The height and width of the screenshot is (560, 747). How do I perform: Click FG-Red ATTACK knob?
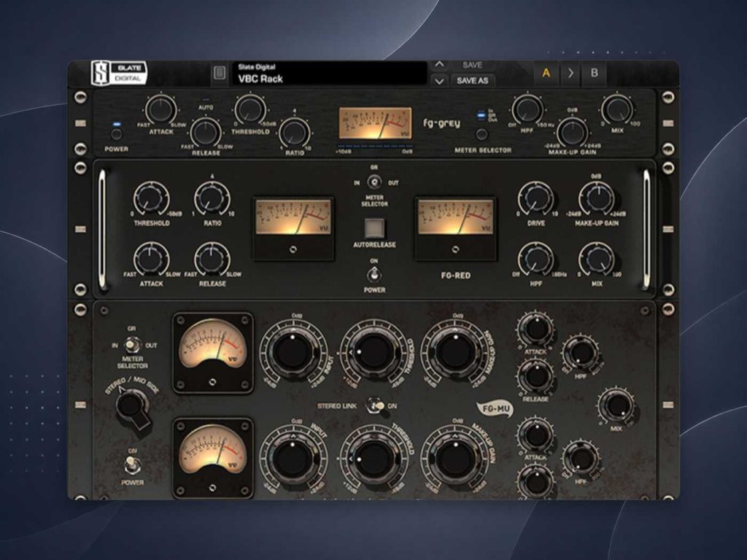pos(152,260)
